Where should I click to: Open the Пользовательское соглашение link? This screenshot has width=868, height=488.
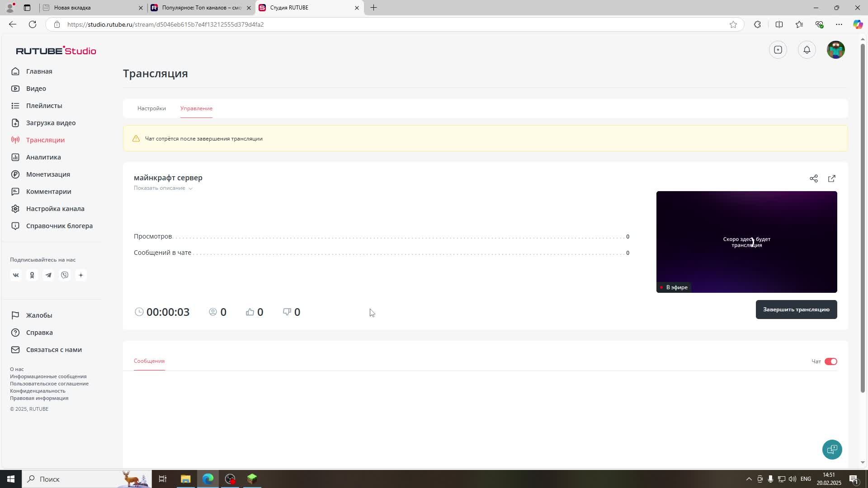click(49, 384)
